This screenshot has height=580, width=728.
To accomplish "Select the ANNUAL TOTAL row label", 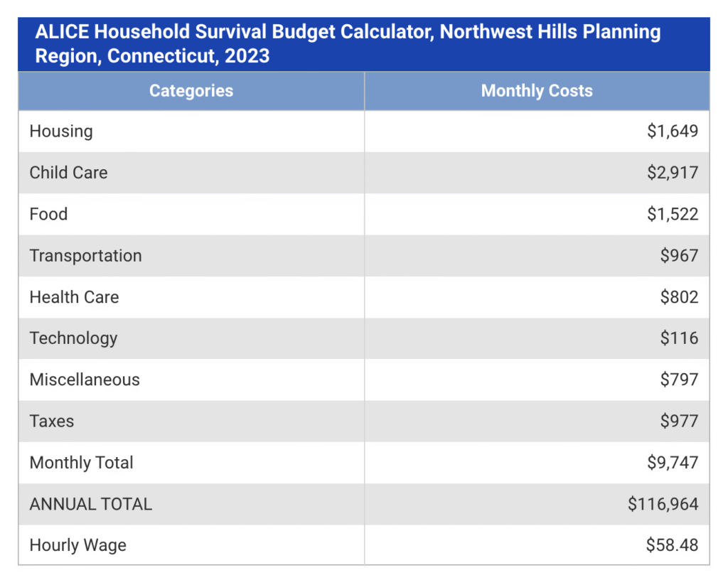I will (x=90, y=504).
